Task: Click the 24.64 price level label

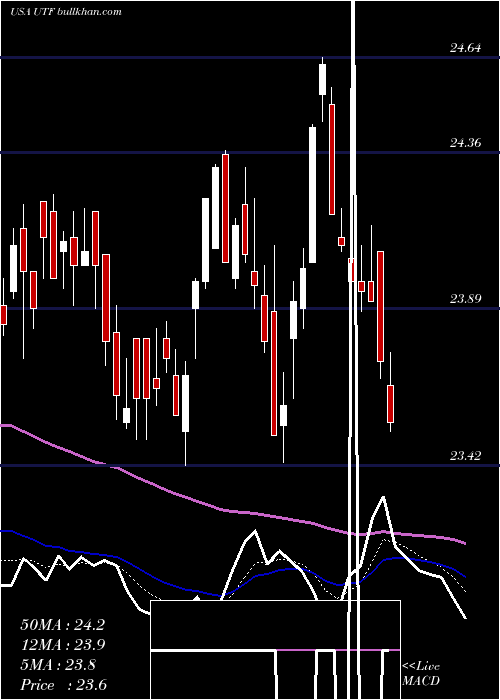Action: 466,47
